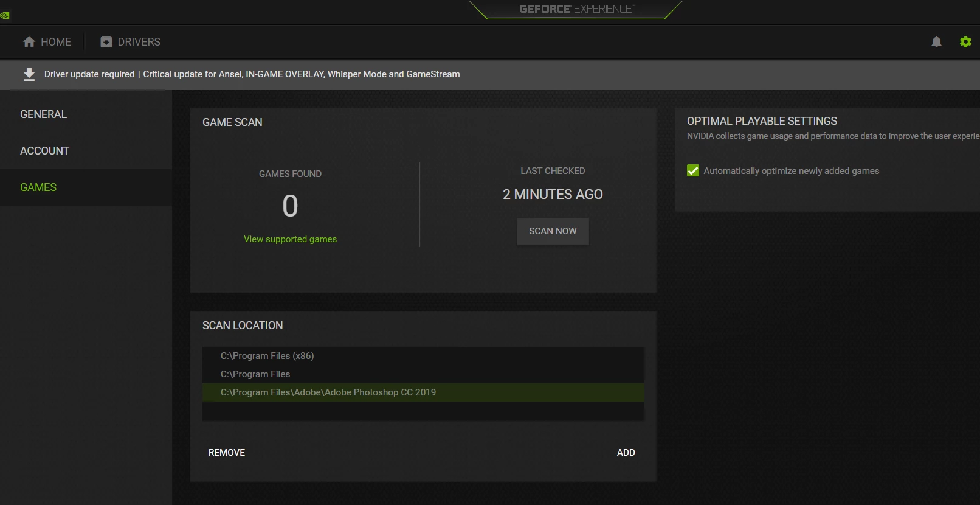Click the Drivers download box icon
This screenshot has height=505, width=980.
point(106,41)
